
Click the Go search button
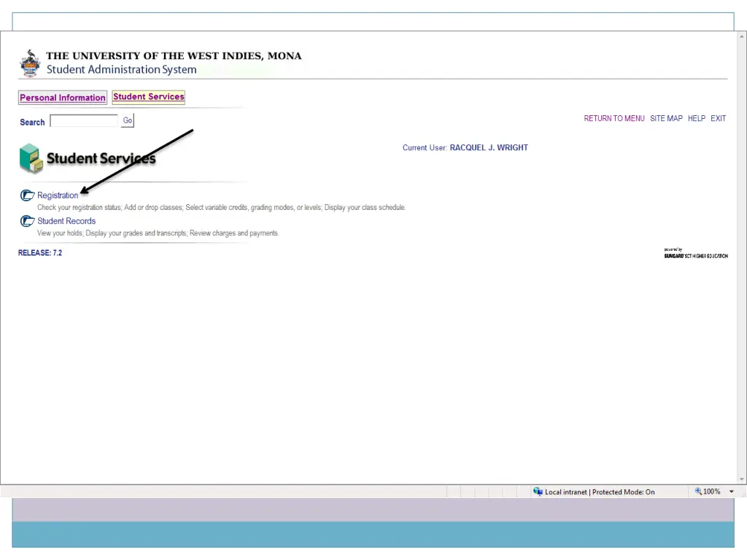tap(127, 120)
